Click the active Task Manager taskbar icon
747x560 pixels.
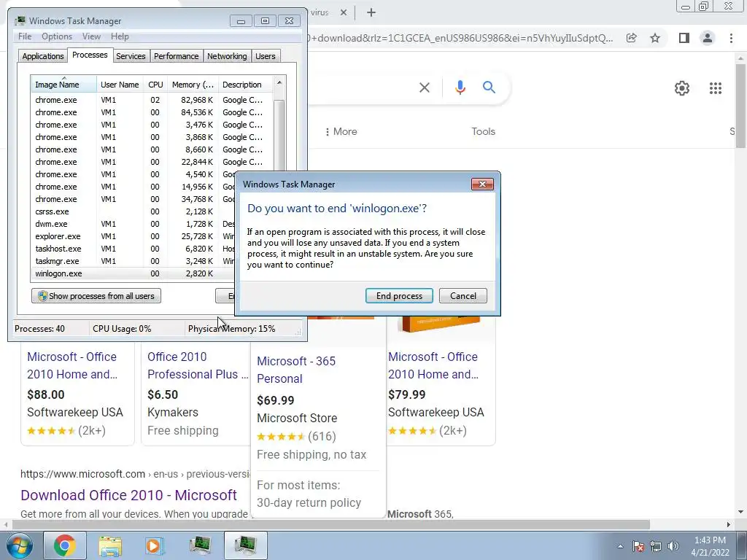[245, 545]
